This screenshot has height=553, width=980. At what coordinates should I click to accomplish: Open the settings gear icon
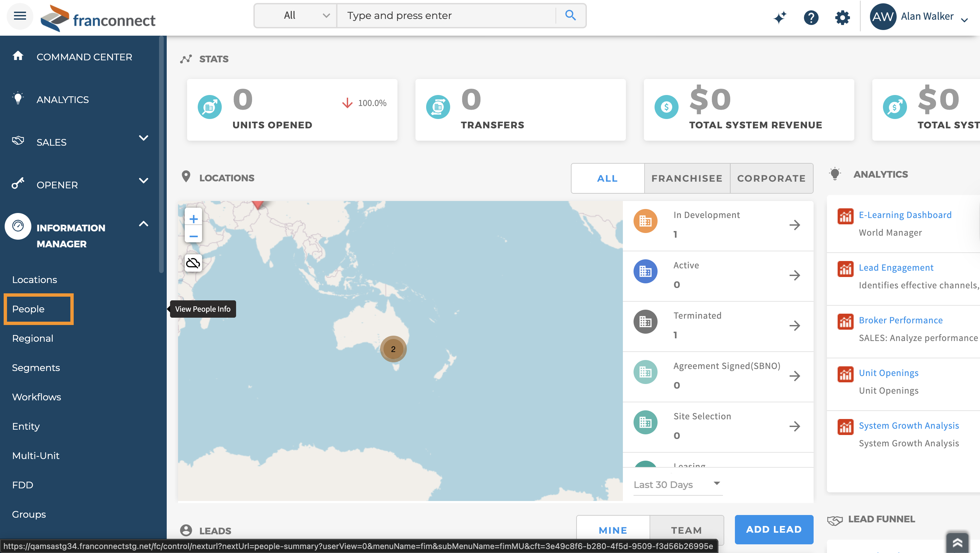842,17
